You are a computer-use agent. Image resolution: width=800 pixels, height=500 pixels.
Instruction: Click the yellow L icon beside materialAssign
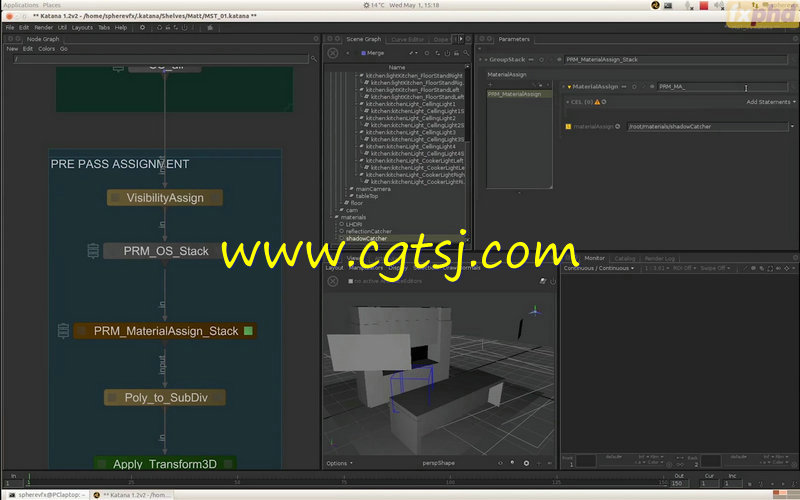(x=568, y=127)
